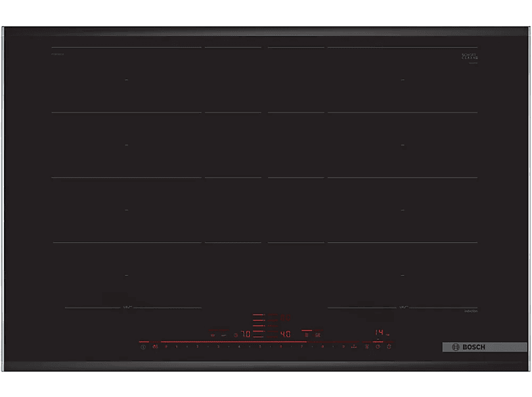Viewport: 532px width, 397px height.
Task: Select the bottom-left cooking zone center mark
Action: tap(127, 275)
